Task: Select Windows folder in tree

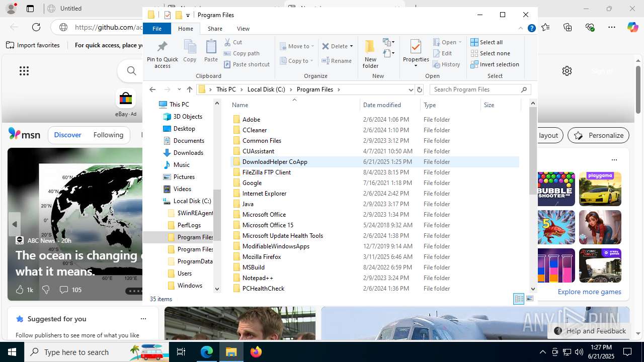Action: (190, 286)
